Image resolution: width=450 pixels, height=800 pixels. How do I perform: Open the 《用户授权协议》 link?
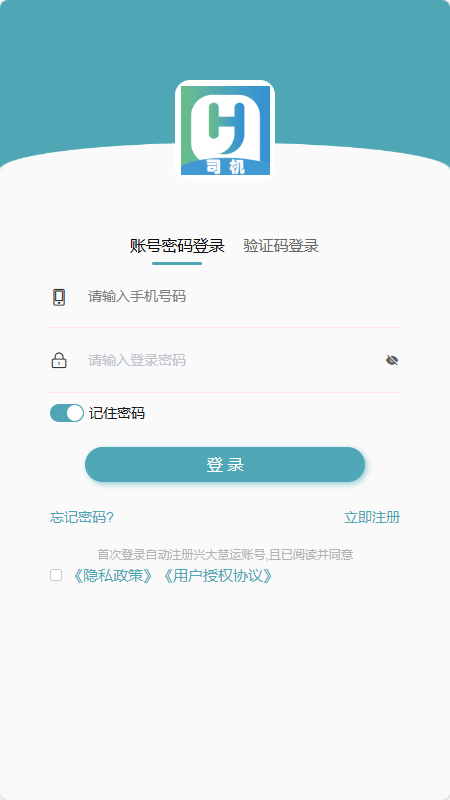[x=217, y=576]
